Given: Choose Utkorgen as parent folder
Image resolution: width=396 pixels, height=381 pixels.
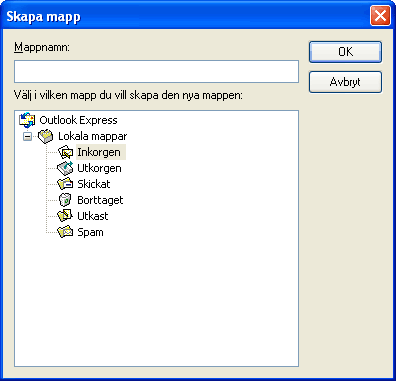Looking at the screenshot, I should click(x=99, y=168).
